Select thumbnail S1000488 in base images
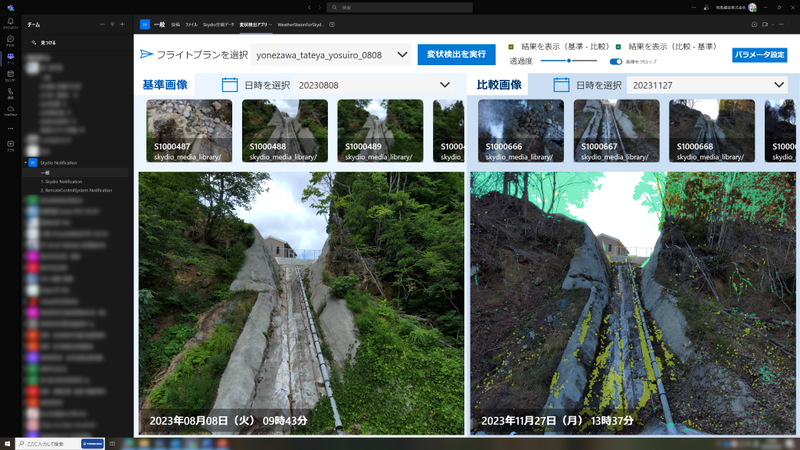The width and height of the screenshot is (800, 450). coord(285,130)
